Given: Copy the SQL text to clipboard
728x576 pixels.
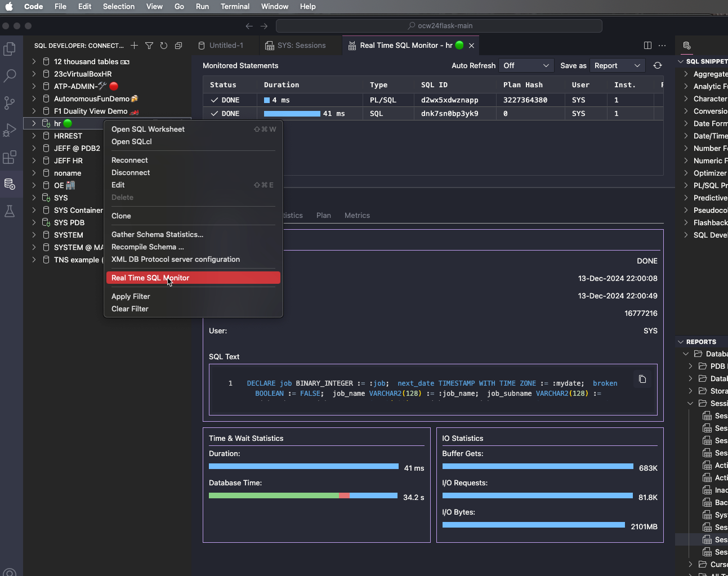Looking at the screenshot, I should 642,379.
